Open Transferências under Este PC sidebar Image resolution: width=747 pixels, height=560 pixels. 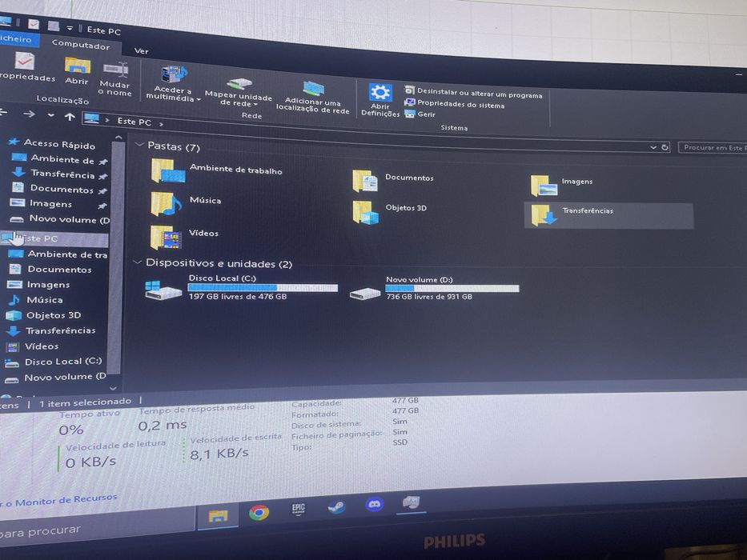50,330
